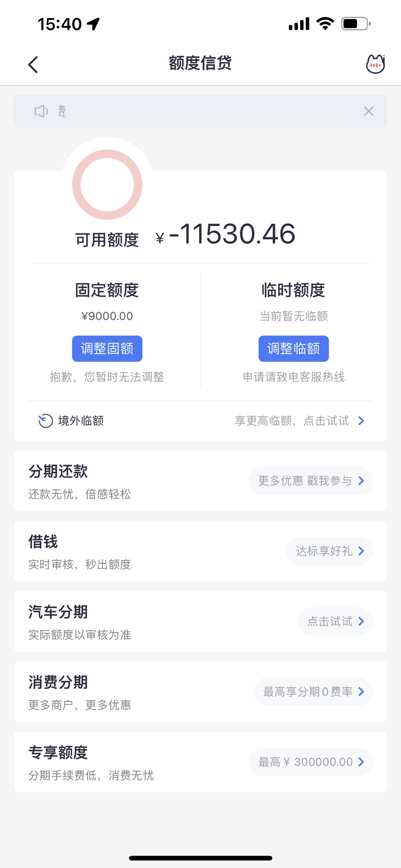
Task: Click the pink available credit ring
Action: pos(107,185)
